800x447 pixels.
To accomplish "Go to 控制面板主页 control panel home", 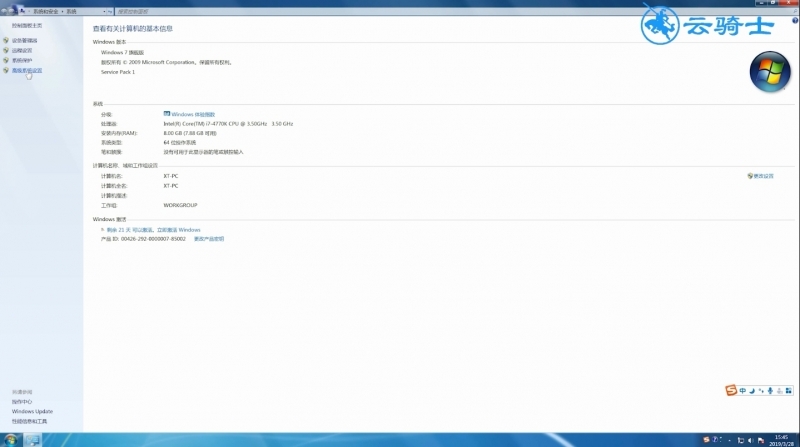I will coord(27,26).
